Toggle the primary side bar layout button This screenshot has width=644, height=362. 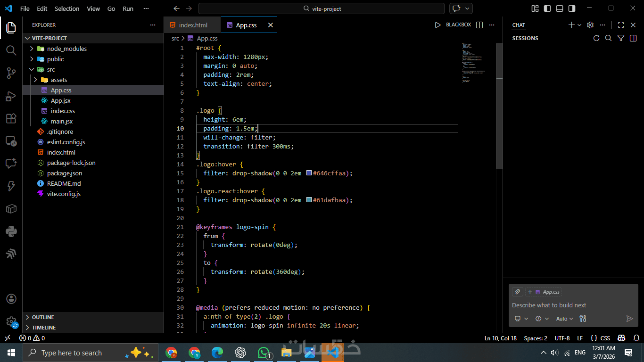[x=547, y=8]
